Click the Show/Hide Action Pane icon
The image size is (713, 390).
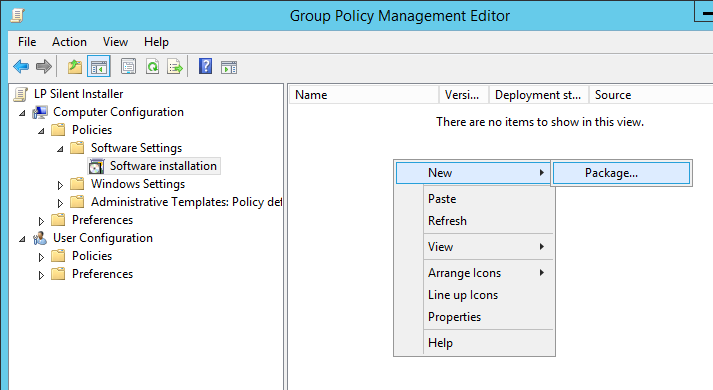coord(229,67)
